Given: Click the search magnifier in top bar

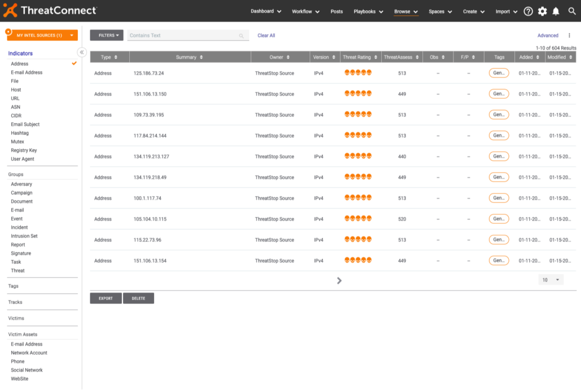Looking at the screenshot, I should pos(572,11).
